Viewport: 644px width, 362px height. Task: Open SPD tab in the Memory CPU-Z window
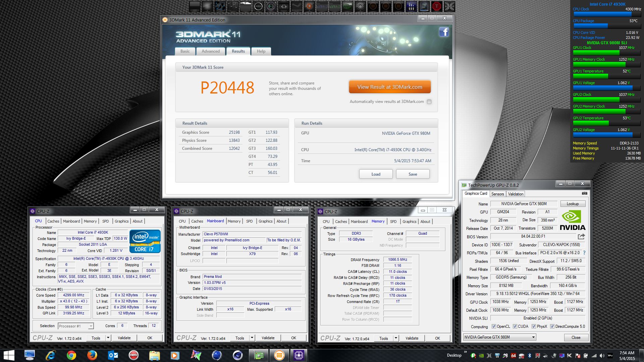tap(393, 222)
